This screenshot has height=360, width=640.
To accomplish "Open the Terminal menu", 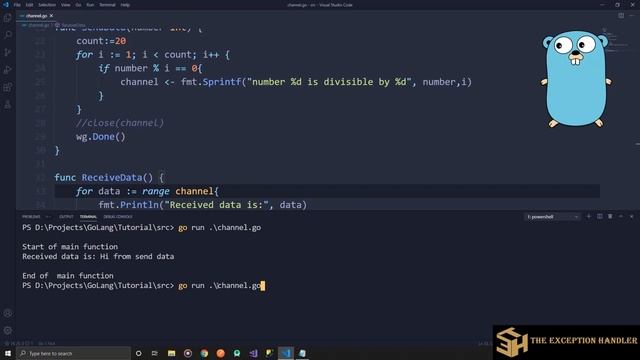I will coord(107,5).
